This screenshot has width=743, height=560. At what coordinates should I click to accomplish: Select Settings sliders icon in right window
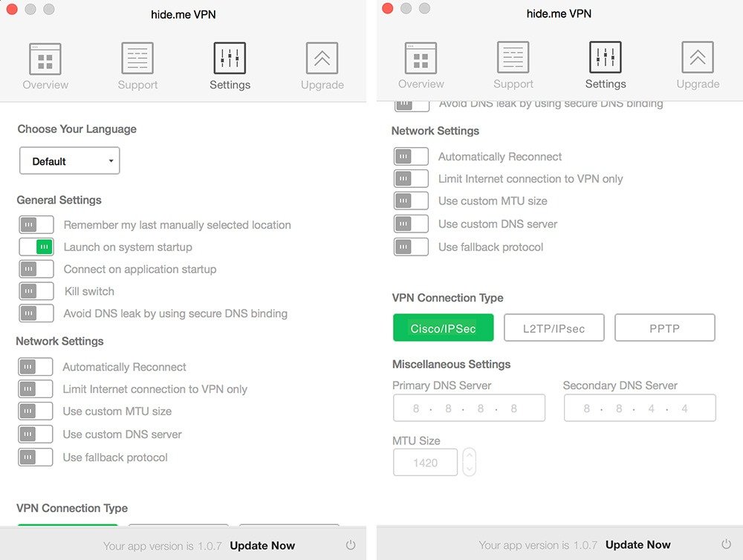tap(606, 57)
